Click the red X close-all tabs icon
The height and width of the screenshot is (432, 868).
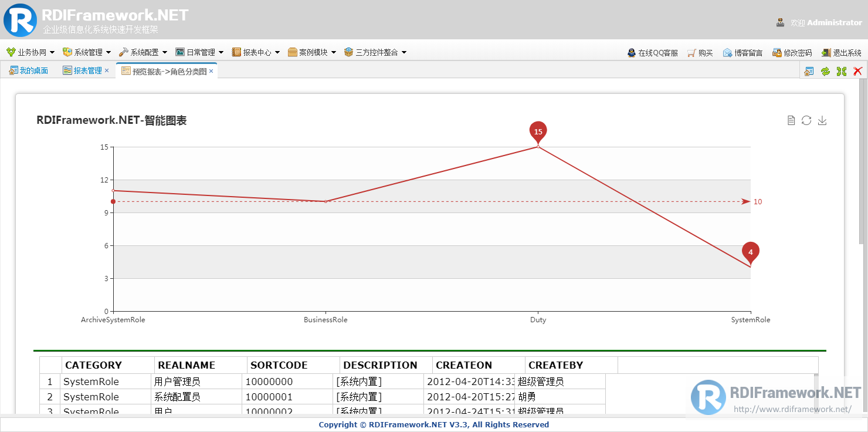(x=858, y=71)
